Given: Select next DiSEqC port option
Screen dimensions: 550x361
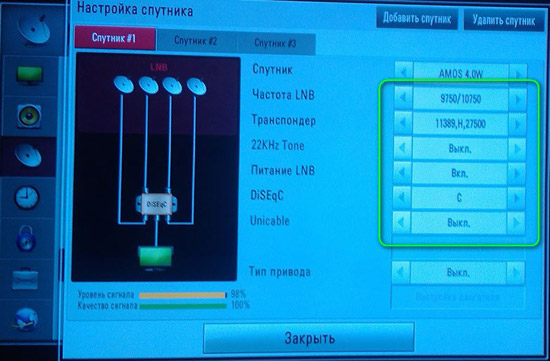Looking at the screenshot, I should 516,198.
